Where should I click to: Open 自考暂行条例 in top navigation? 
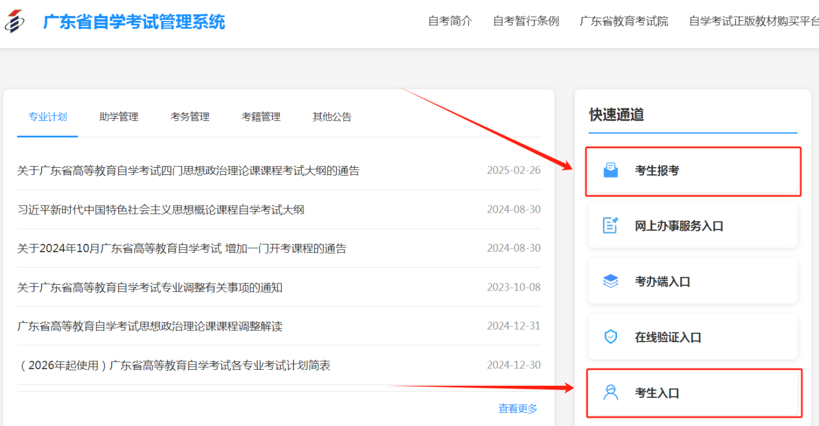pyautogui.click(x=526, y=22)
